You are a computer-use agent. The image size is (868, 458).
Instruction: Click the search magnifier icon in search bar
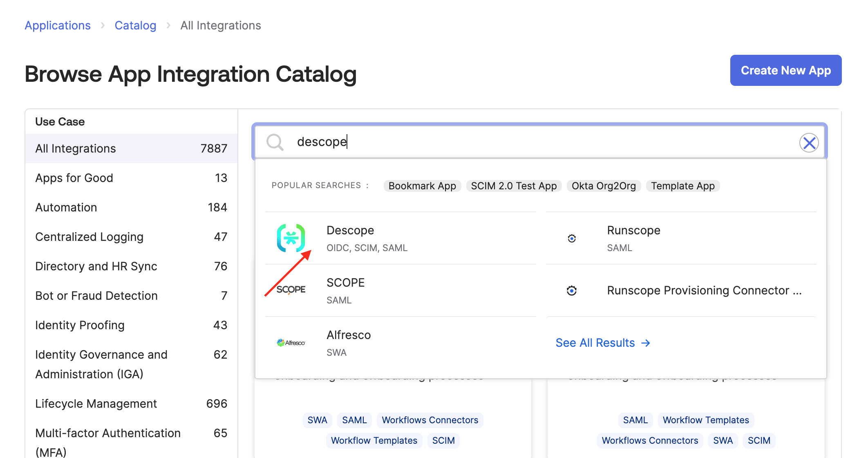pos(276,142)
